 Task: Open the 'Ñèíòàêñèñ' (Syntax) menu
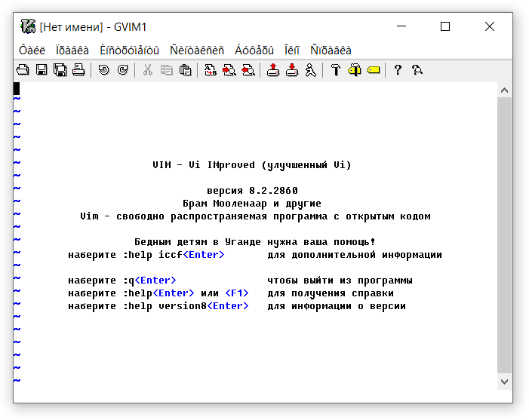(197, 51)
